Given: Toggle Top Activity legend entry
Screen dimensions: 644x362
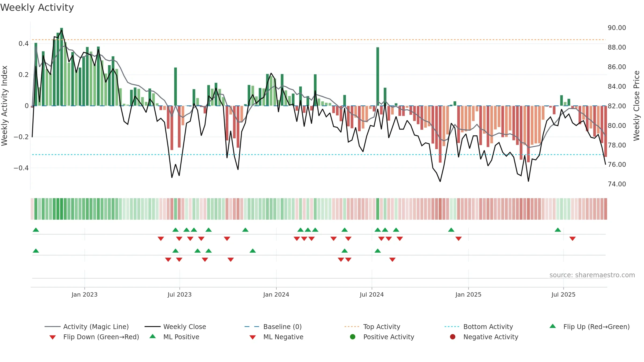Looking at the screenshot, I should click(x=372, y=327).
